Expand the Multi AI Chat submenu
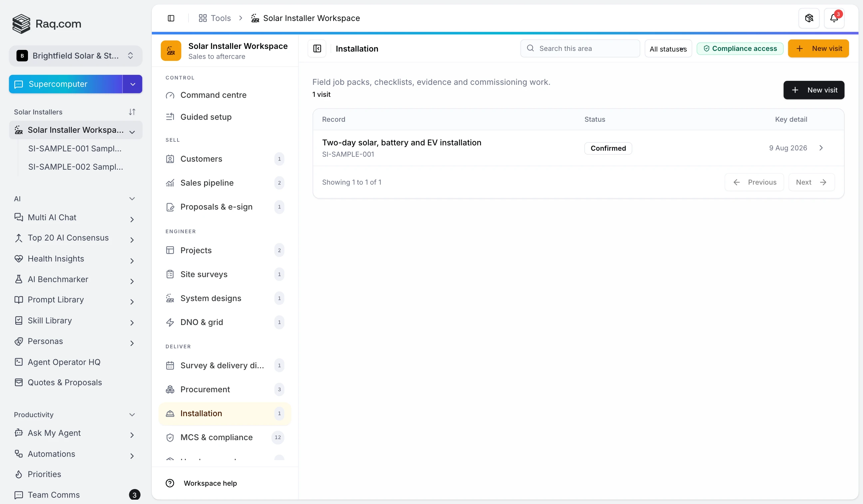 click(x=132, y=220)
